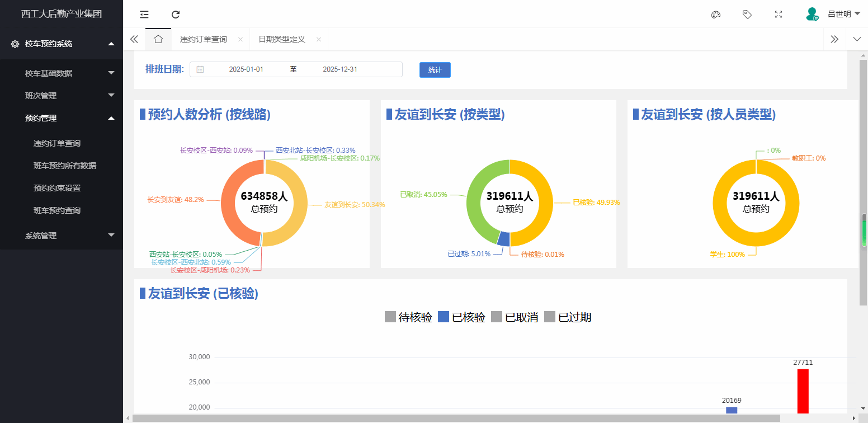
Task: Toggle the 已取消 legend series
Action: 515,317
